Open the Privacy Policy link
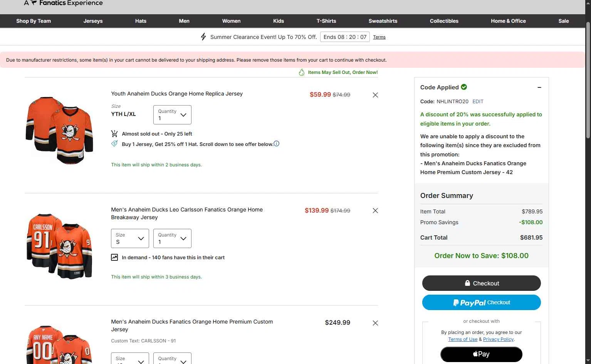Image resolution: width=591 pixels, height=364 pixels. coord(498,339)
